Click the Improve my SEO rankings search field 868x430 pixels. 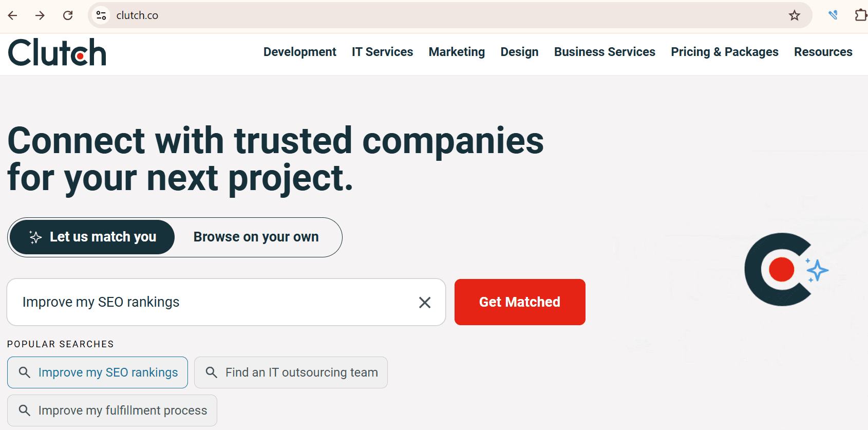216,302
